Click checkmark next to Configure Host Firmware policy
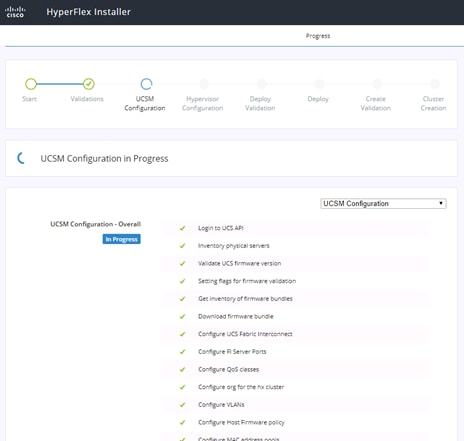Viewport: 464px width, 441px height. pyautogui.click(x=182, y=423)
